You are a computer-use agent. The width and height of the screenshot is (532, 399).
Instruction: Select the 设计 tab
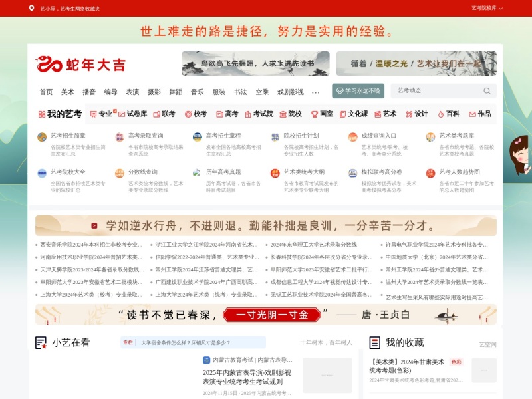[417, 114]
